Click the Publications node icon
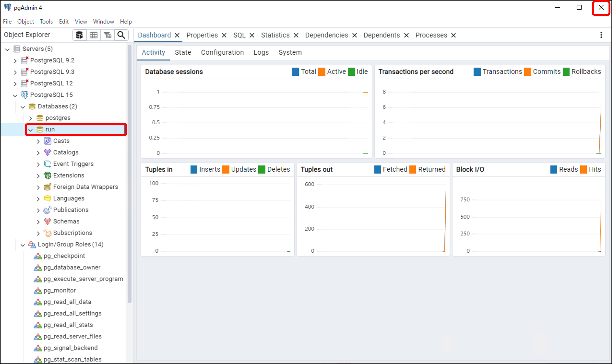This screenshot has width=612, height=364. coord(47,210)
